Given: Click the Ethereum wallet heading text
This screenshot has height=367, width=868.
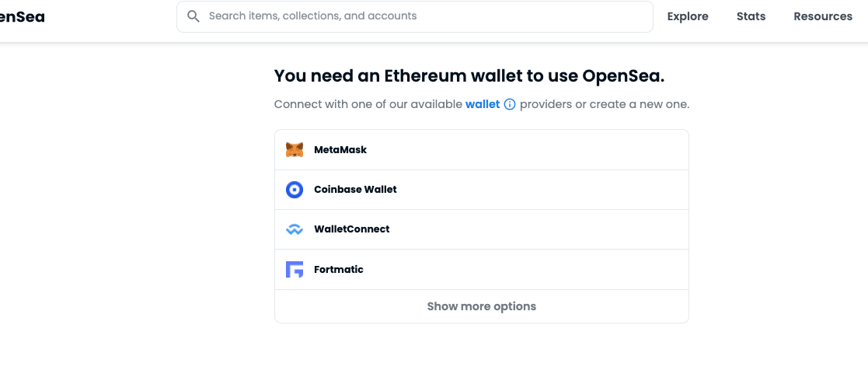Looking at the screenshot, I should click(x=469, y=76).
